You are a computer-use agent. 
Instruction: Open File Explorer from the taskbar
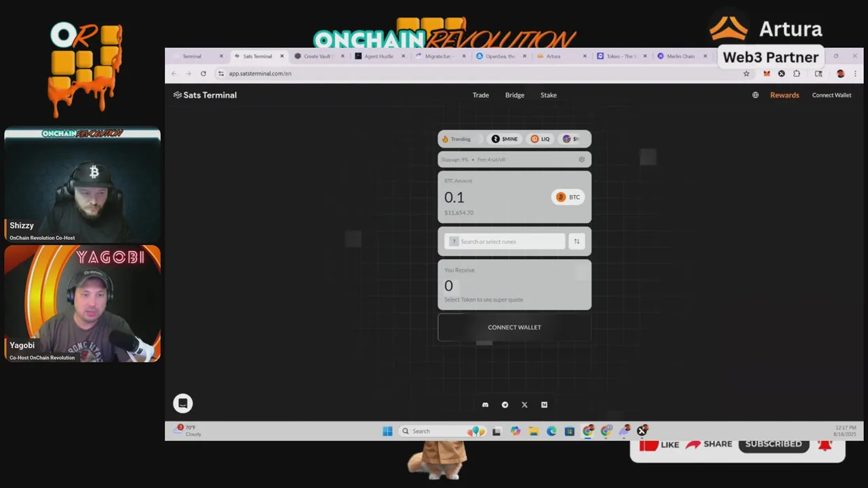(534, 431)
